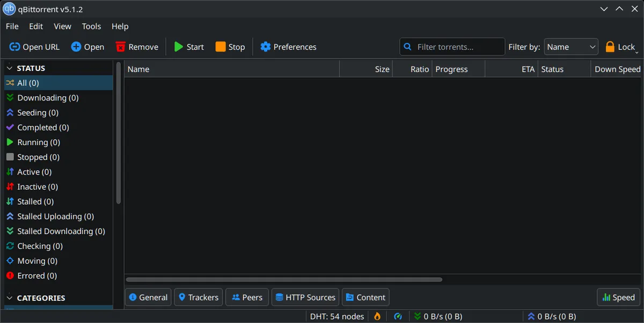Sort torrents by the Down Speed column
This screenshot has height=323, width=644.
(x=617, y=69)
